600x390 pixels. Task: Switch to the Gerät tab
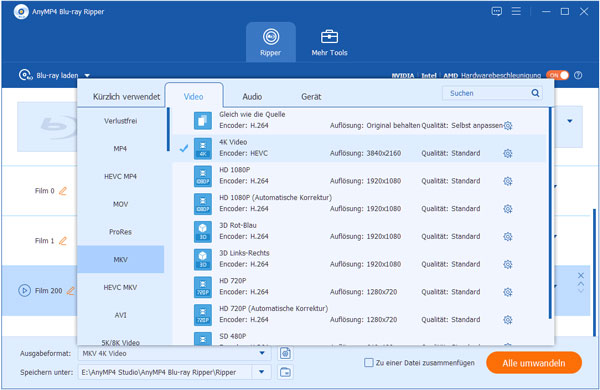[x=311, y=97]
